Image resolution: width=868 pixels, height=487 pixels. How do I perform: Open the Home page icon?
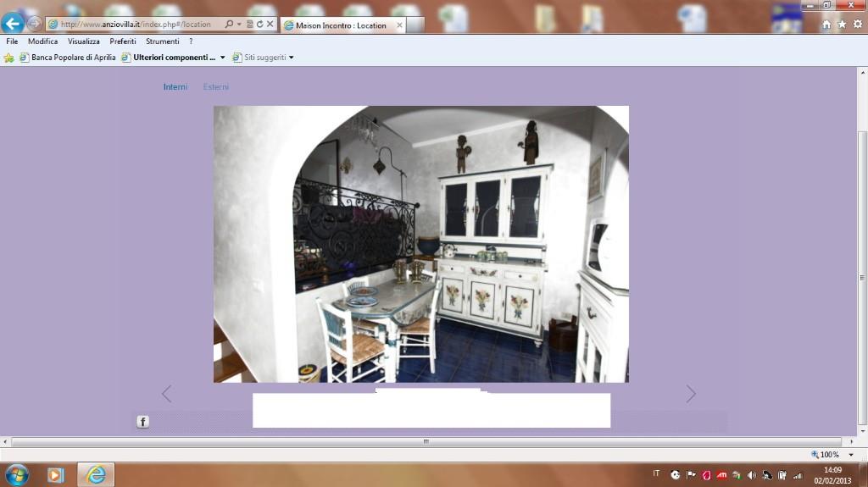pyautogui.click(x=826, y=25)
